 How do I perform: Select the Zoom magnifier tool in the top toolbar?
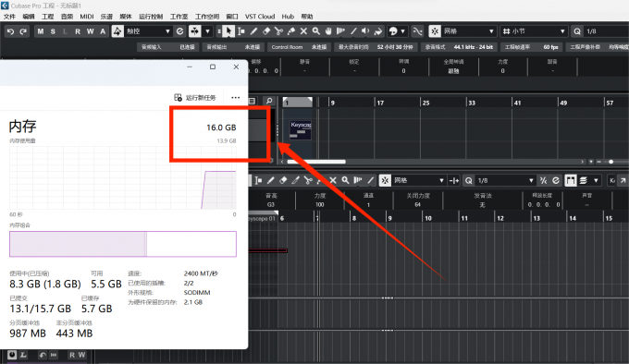tap(316, 31)
